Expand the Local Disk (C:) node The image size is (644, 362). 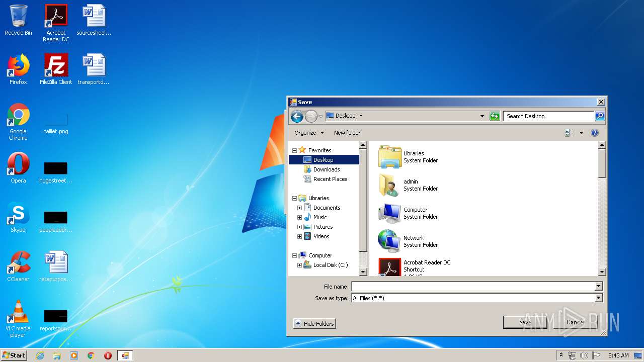click(x=300, y=265)
